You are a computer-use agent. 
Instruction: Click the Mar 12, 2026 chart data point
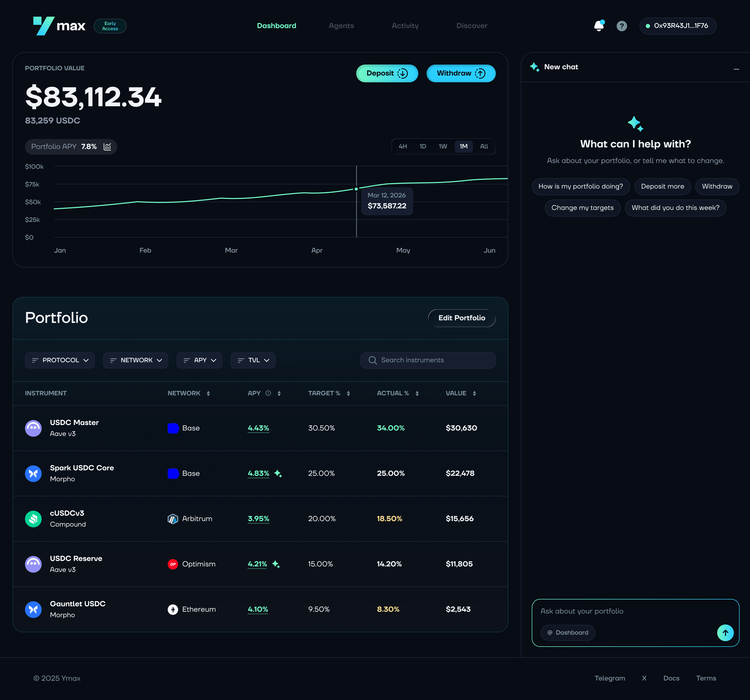pyautogui.click(x=356, y=189)
